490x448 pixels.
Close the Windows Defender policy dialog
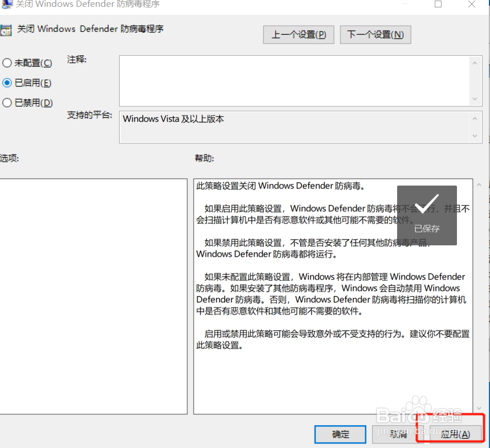pos(472,4)
